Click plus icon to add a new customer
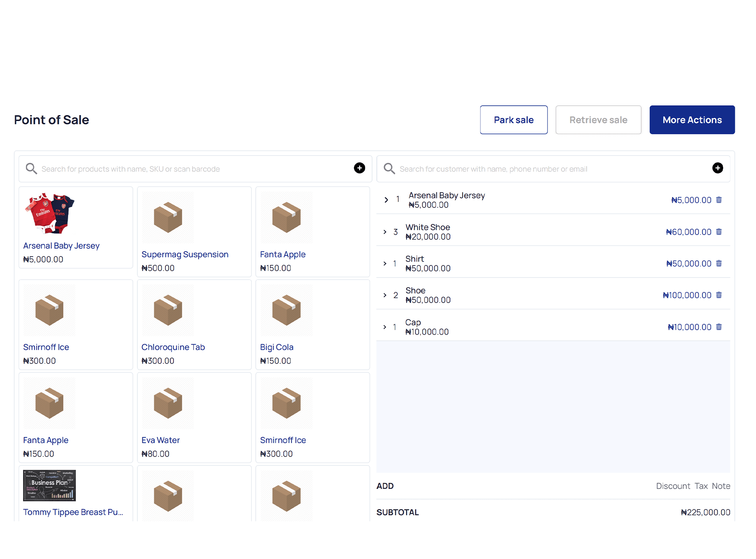The image size is (756, 559). pos(717,168)
